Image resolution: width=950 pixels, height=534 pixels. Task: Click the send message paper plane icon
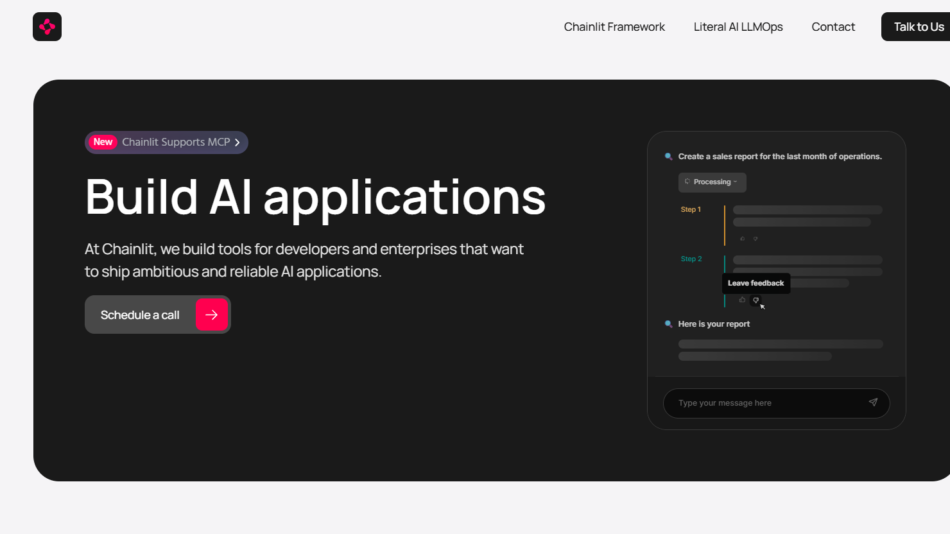pyautogui.click(x=872, y=403)
